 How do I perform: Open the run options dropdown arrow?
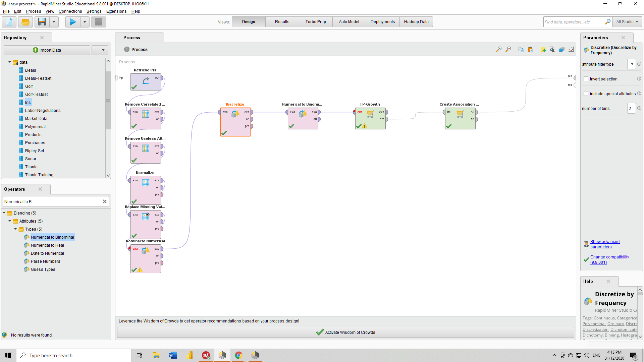coord(85,22)
